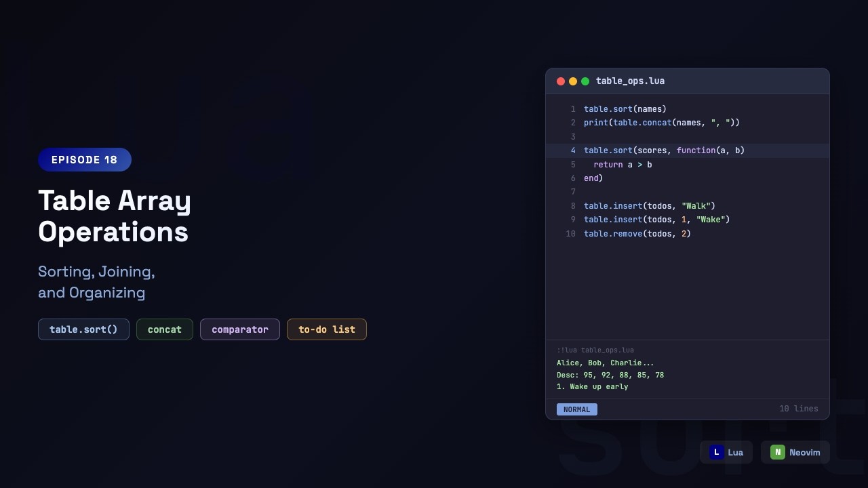Click the EPISODE 18 badge
868x488 pixels.
point(85,160)
